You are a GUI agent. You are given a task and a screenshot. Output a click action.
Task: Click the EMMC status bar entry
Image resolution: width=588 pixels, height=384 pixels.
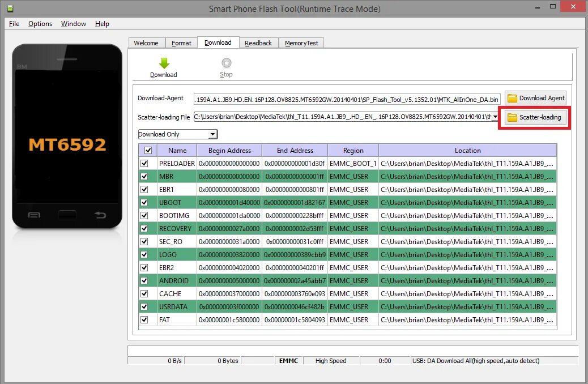tap(289, 361)
